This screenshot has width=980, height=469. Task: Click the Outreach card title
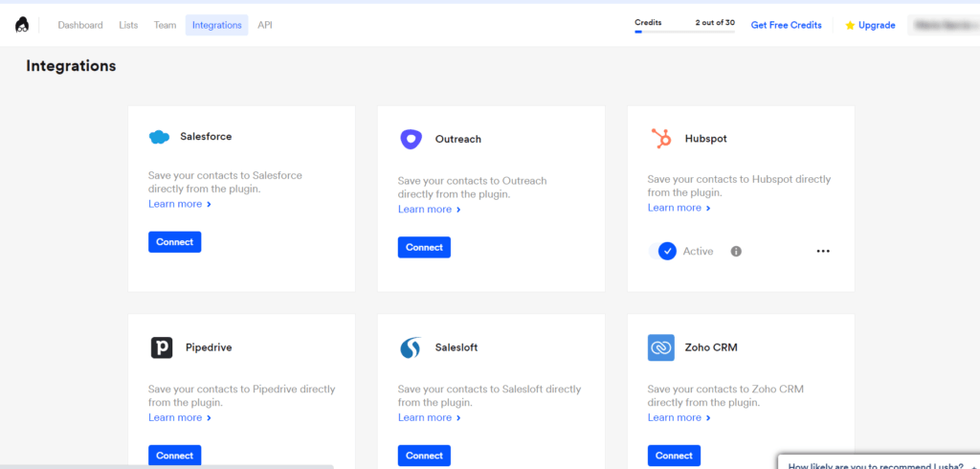pyautogui.click(x=458, y=140)
